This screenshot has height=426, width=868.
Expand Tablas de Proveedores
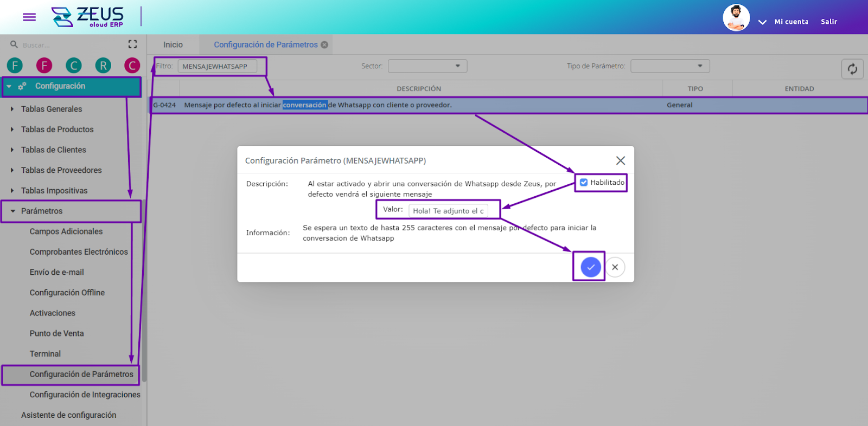[61, 170]
